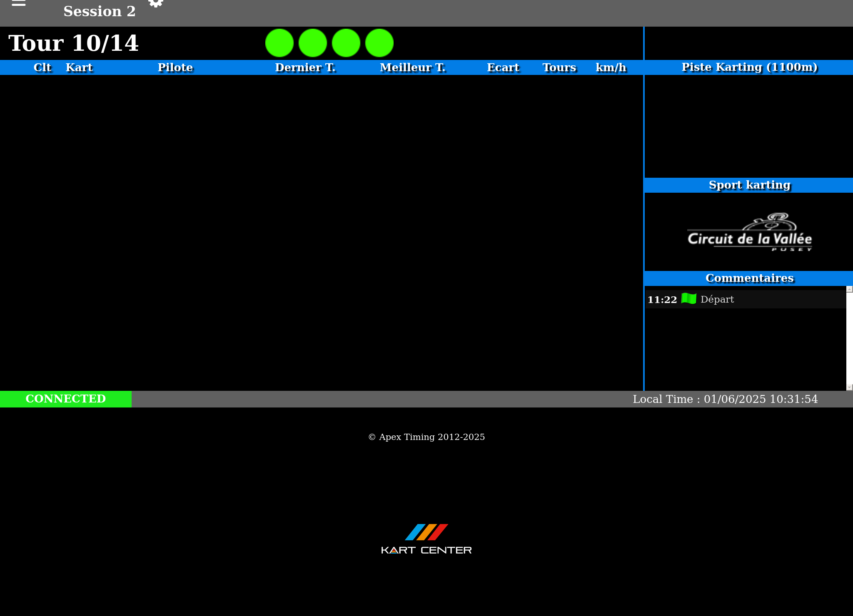853x616 pixels.
Task: Click the Circuit de la Vallée logo
Action: (749, 232)
